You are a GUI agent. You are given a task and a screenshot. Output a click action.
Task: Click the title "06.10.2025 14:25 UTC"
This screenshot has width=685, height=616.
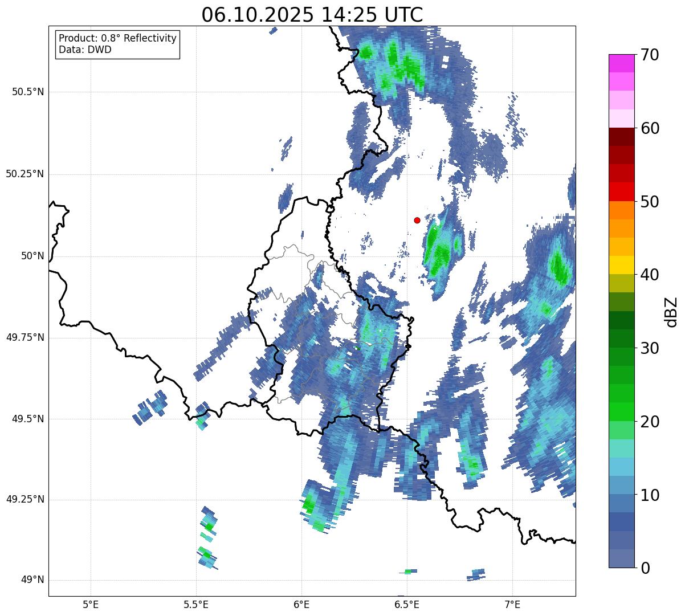[312, 14]
